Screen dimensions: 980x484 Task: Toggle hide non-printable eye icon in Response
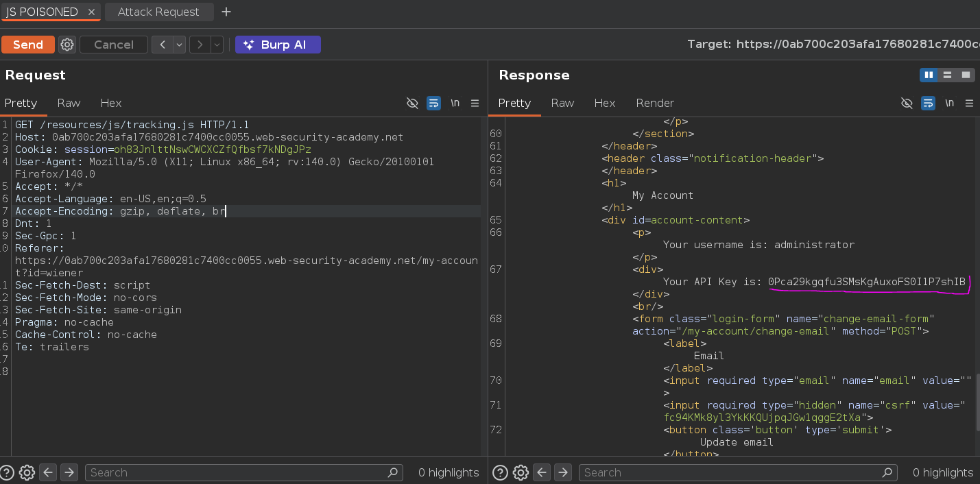click(x=907, y=104)
